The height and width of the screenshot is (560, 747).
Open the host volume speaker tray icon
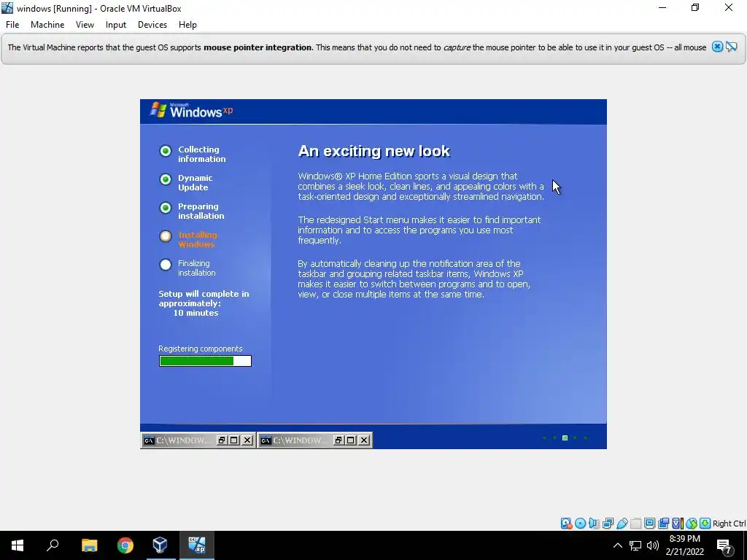pos(653,545)
